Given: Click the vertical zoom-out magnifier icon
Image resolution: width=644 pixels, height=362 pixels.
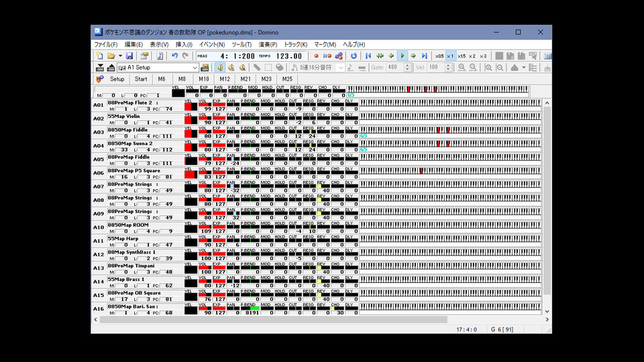Looking at the screenshot, I should coord(499,67).
